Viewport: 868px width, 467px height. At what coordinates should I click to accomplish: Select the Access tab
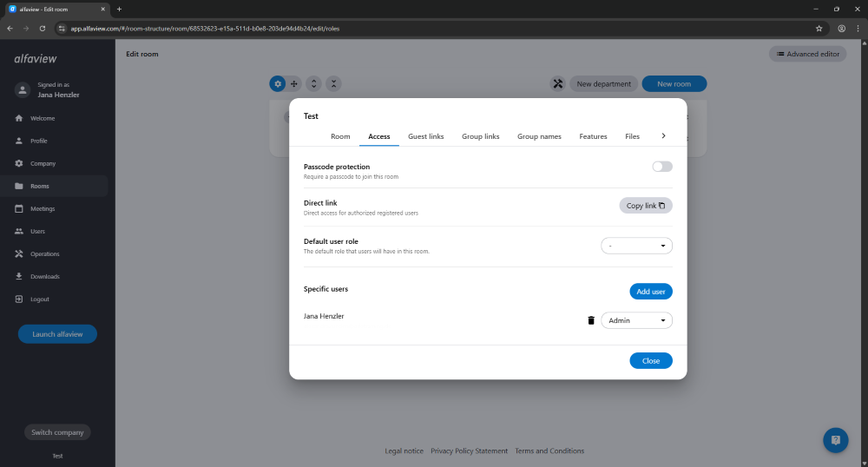pyautogui.click(x=379, y=136)
